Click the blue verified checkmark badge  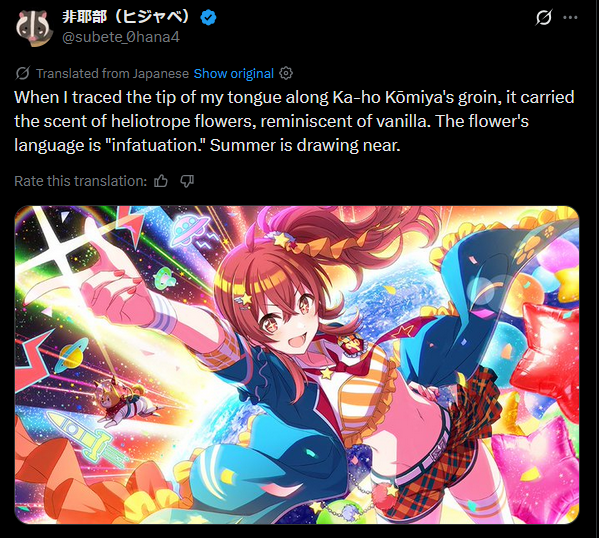209,17
